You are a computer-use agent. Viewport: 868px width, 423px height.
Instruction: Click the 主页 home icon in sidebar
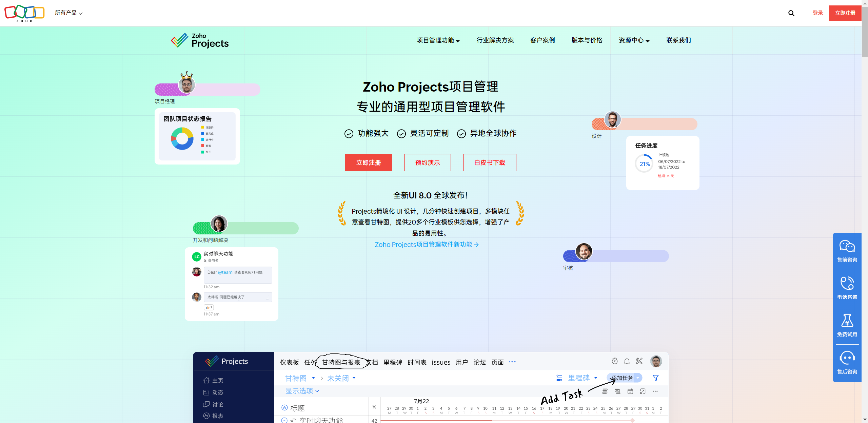tap(206, 380)
